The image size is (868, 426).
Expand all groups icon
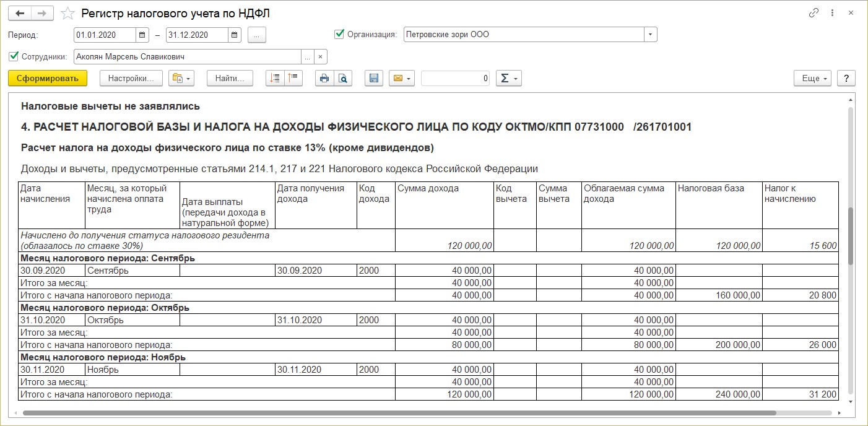(x=293, y=78)
